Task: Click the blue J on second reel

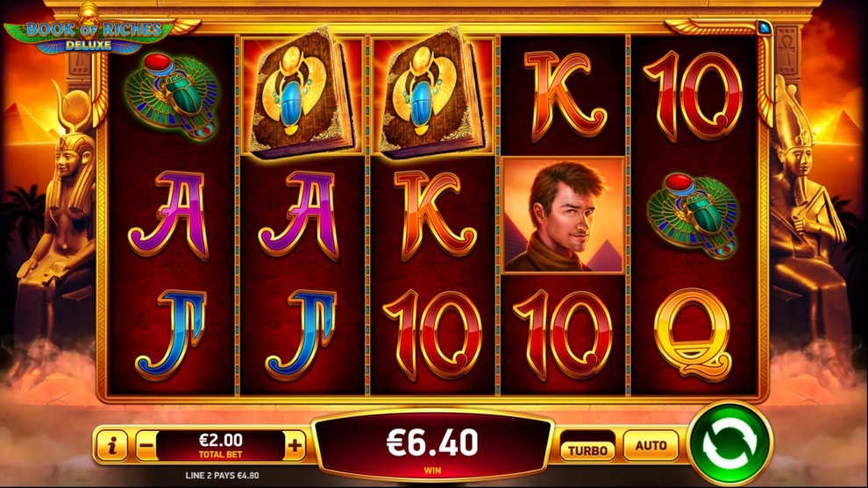Action: (301, 334)
